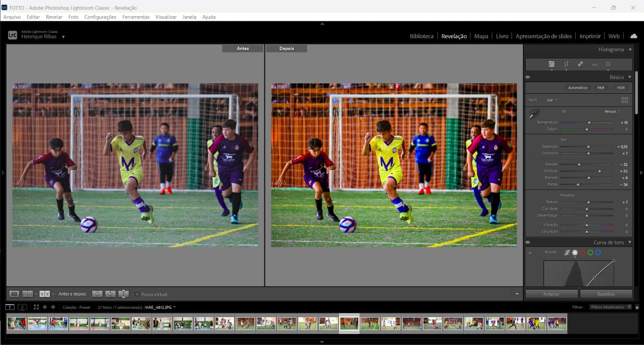
Task: Toggle Curva de tons panel eye
Action: coord(528,242)
